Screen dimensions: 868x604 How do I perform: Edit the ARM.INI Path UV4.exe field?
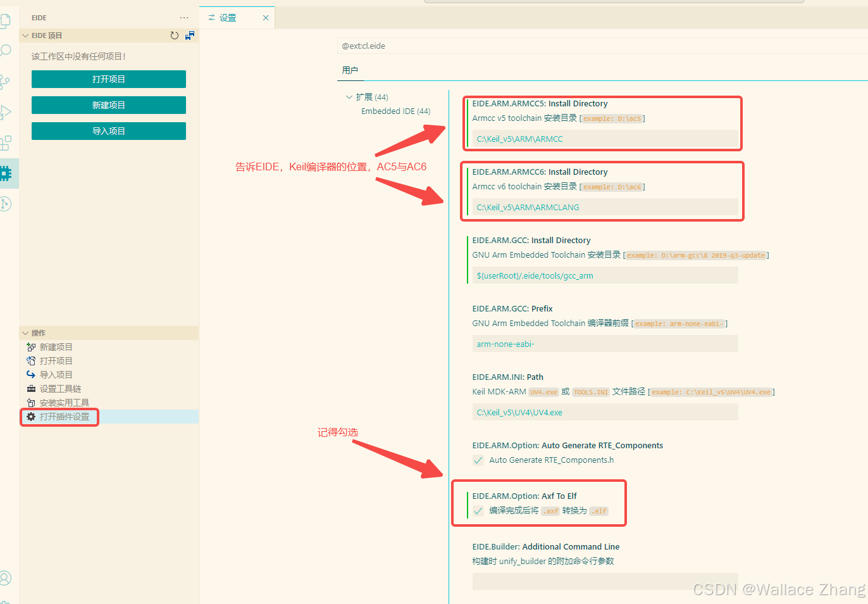(x=605, y=412)
